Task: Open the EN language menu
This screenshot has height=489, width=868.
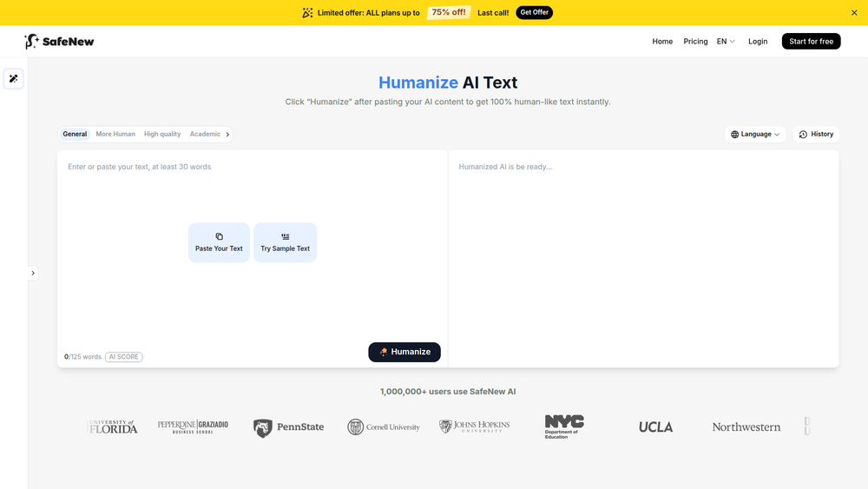Action: (x=726, y=42)
